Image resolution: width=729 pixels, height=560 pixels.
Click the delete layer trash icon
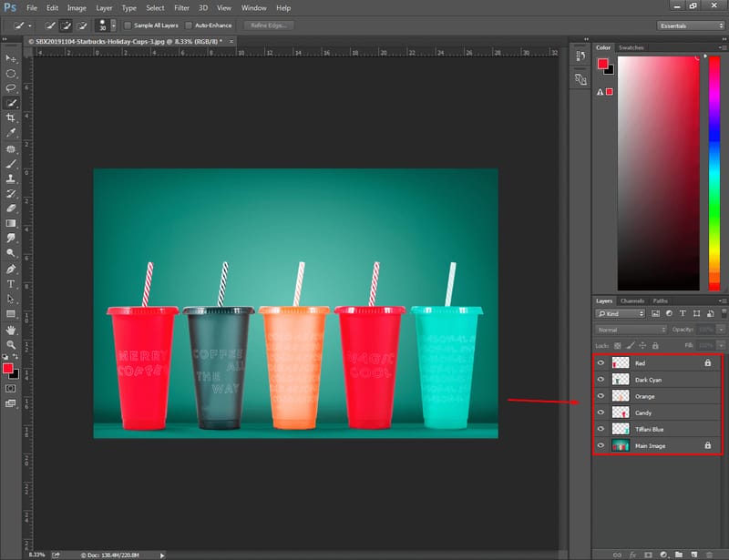tap(709, 555)
